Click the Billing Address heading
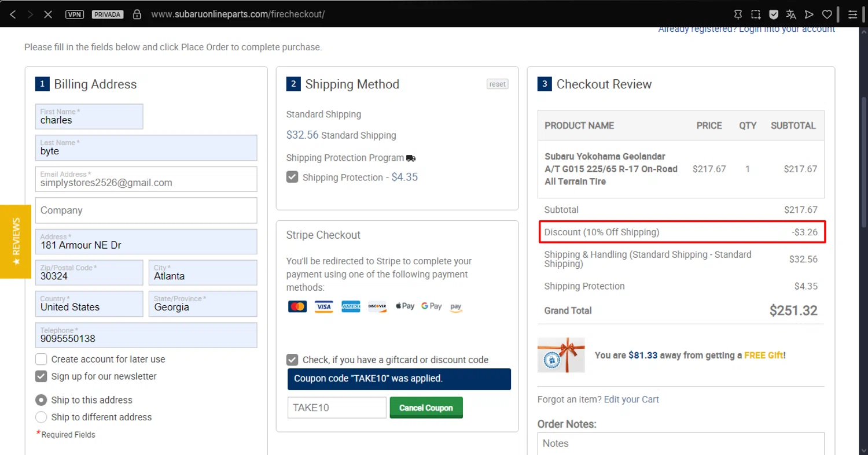The image size is (868, 455). (x=95, y=84)
